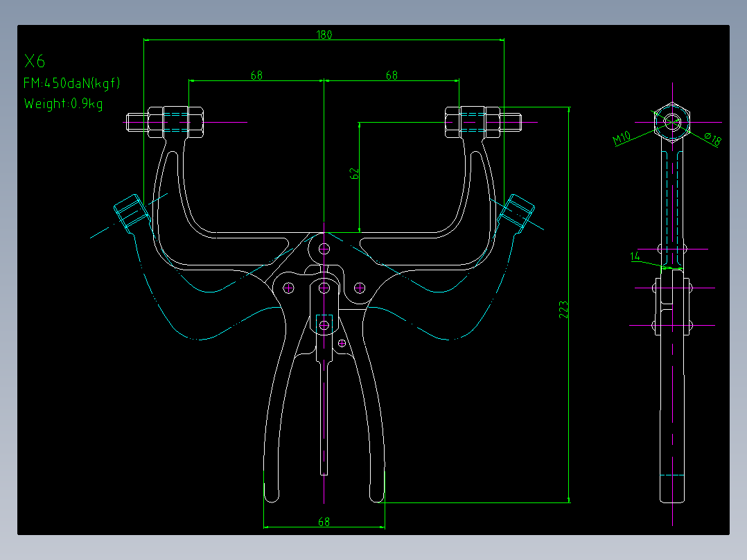Select the "14" thickness dimension
This screenshot has height=560, width=747.
635,256
